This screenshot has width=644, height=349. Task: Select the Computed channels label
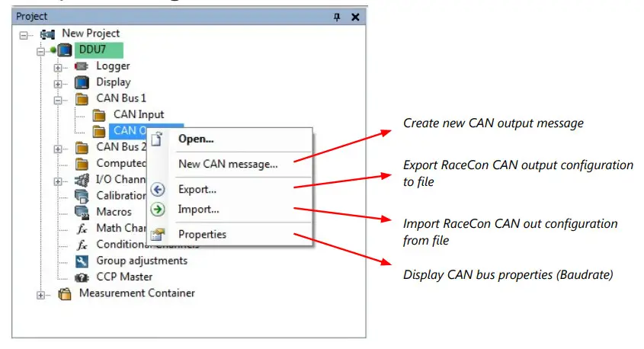tap(121, 163)
